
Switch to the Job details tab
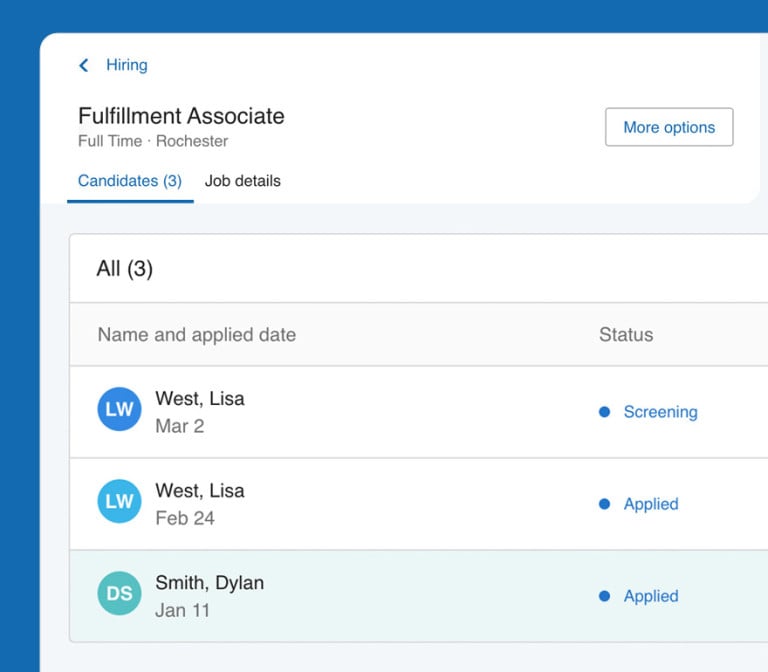point(242,181)
